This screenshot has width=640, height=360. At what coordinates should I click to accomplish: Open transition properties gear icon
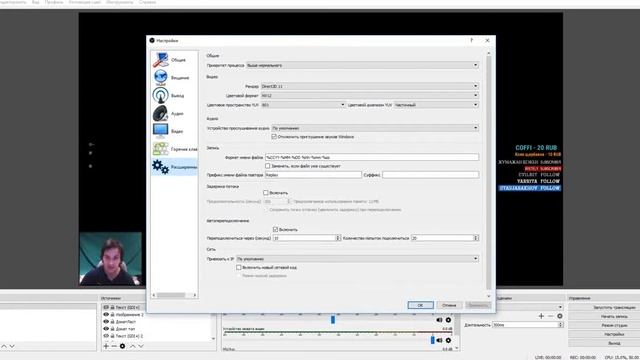coord(560,316)
